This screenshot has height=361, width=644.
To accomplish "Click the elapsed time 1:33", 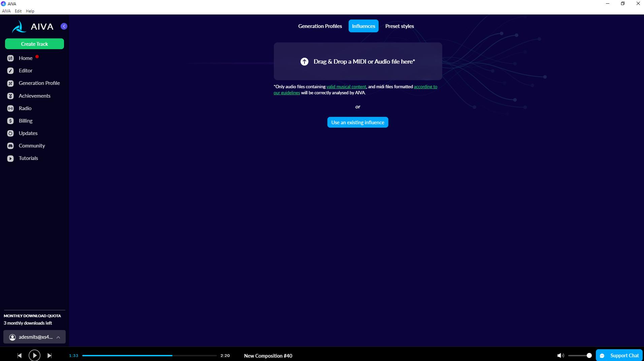I will tap(73, 356).
